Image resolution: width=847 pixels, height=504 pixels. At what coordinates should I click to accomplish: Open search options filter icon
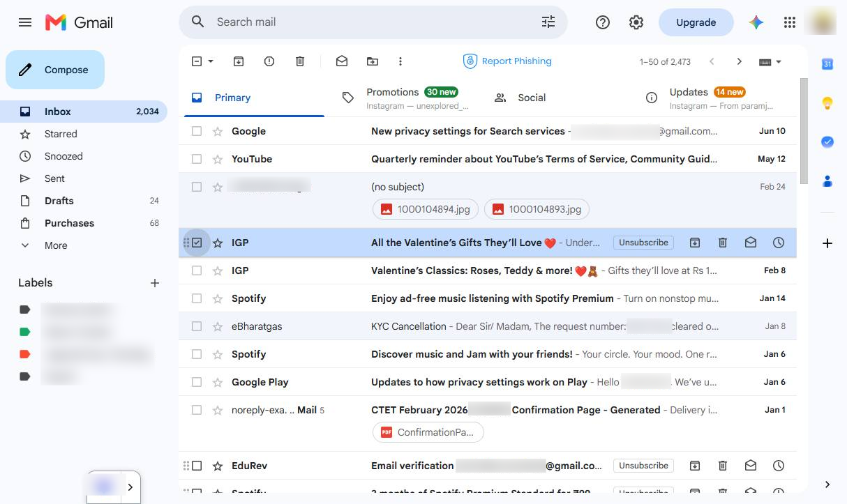pos(548,22)
